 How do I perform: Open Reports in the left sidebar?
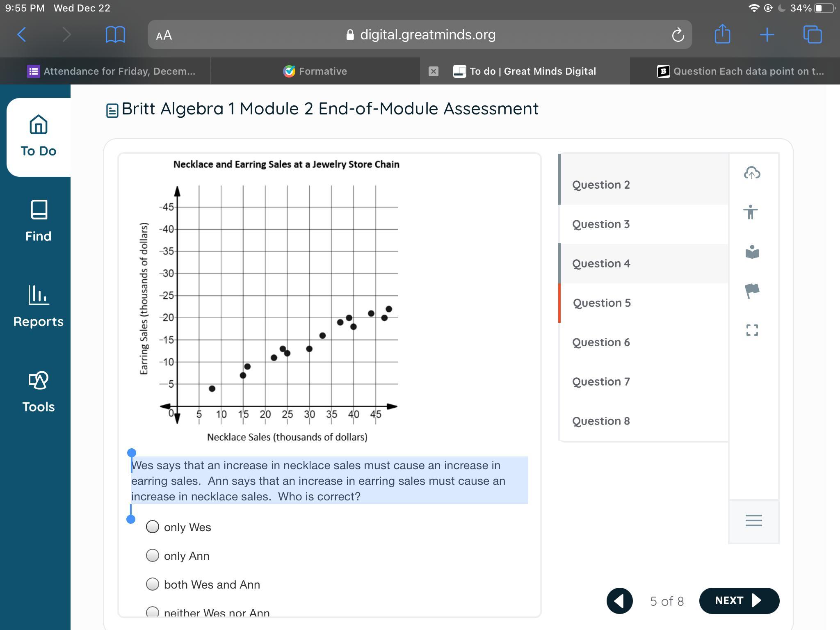[x=38, y=306]
